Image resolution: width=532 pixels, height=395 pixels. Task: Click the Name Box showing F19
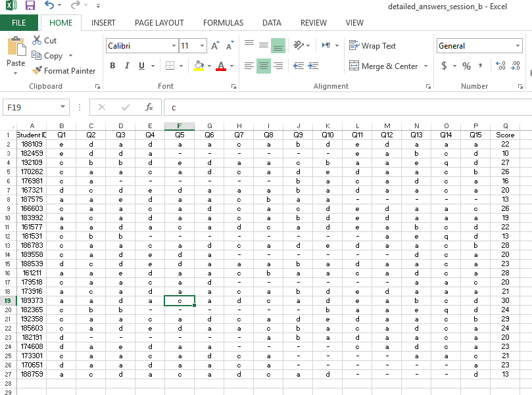point(30,106)
